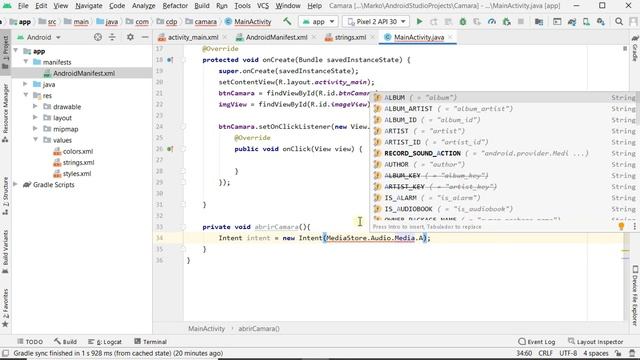This screenshot has width=640, height=360.
Task: Fold onCreate method at line 18 gutter
Action: click(183, 60)
